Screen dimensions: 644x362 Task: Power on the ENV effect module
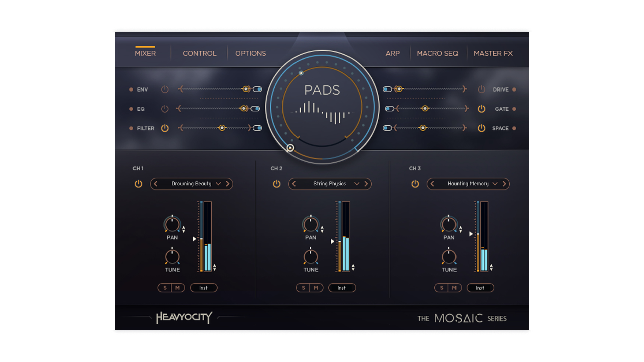(165, 89)
